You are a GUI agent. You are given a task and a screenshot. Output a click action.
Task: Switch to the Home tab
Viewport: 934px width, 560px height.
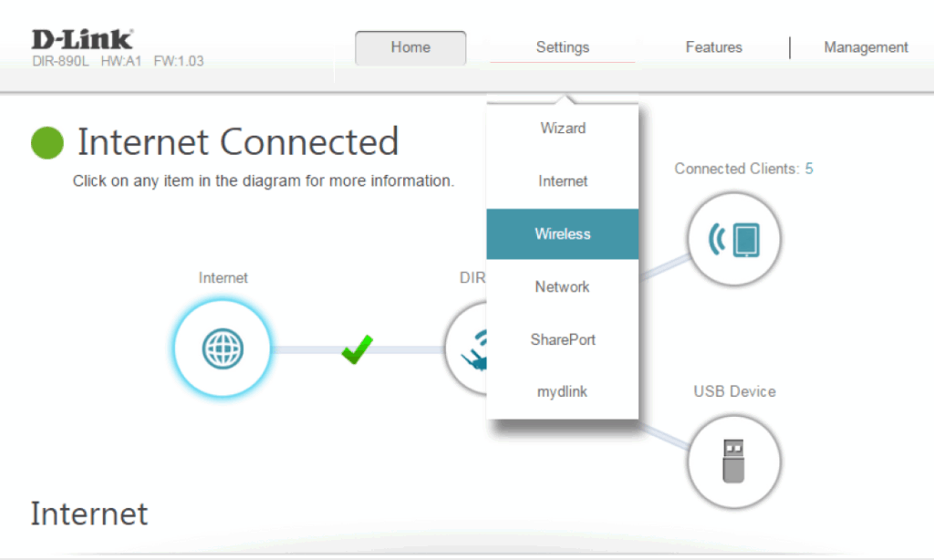410,47
